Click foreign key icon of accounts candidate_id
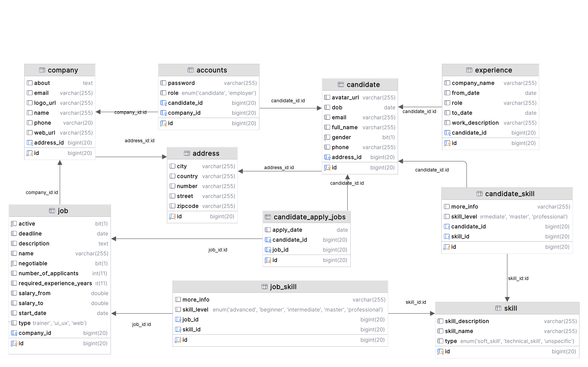588x367 pixels. tap(163, 103)
